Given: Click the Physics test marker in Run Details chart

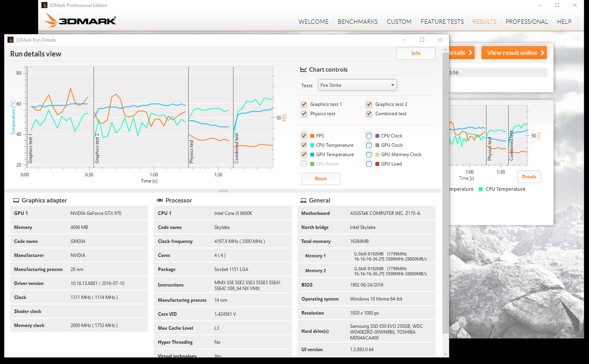Looking at the screenshot, I should pyautogui.click(x=191, y=151).
